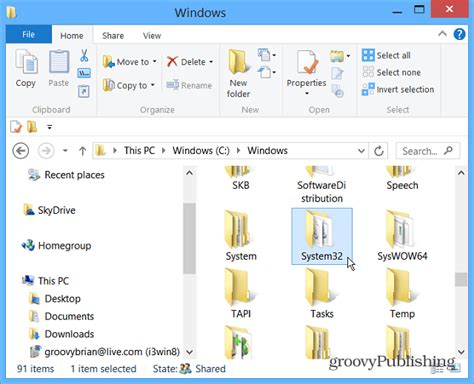This screenshot has height=384, width=474.
Task: Click the Paste shortcut icon
Action: tap(83, 91)
